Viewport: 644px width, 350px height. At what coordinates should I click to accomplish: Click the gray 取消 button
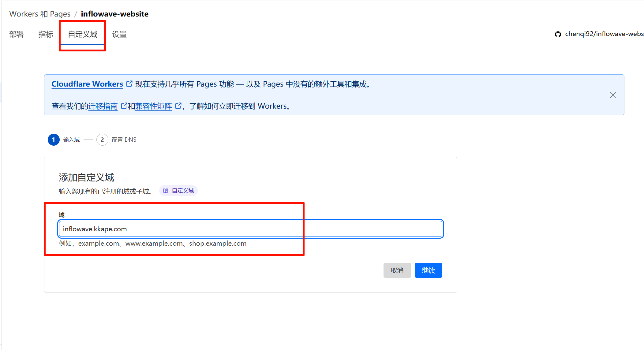click(397, 270)
